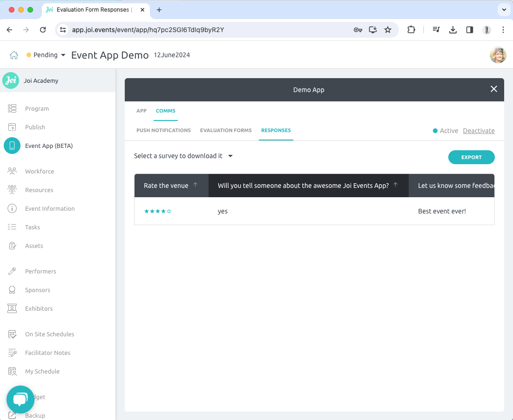Image resolution: width=513 pixels, height=420 pixels.
Task: Open the My Schedule calendar icon
Action: pos(12,371)
